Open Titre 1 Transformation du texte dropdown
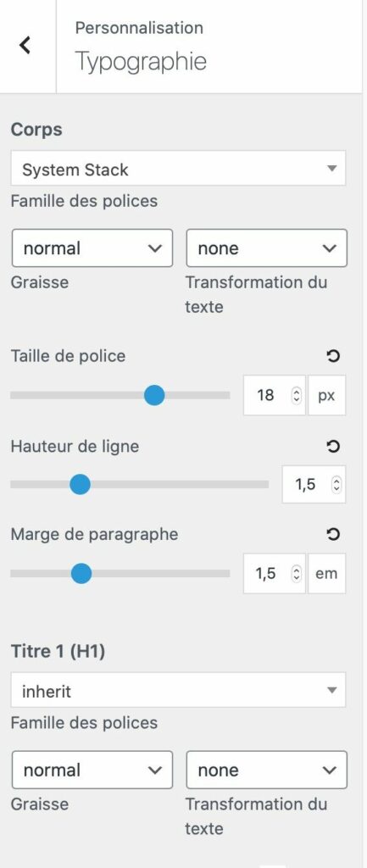Screen dimensions: 367x868 (x=267, y=770)
